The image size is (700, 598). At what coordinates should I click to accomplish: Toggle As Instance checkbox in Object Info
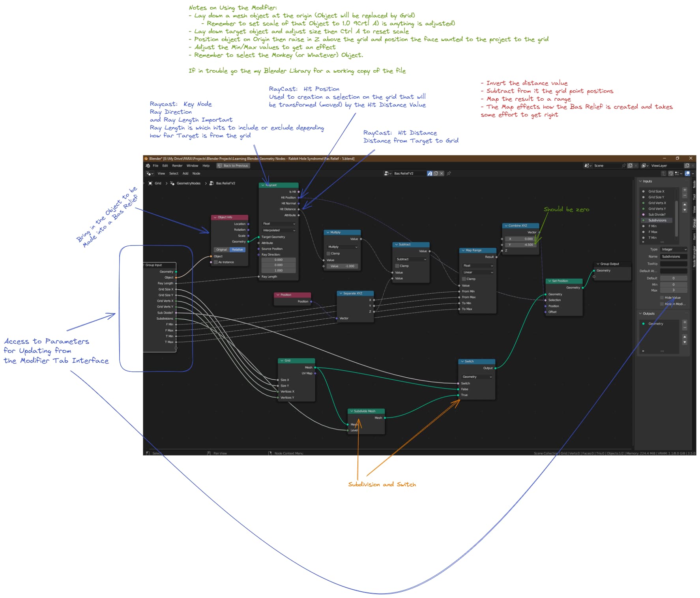(x=216, y=262)
